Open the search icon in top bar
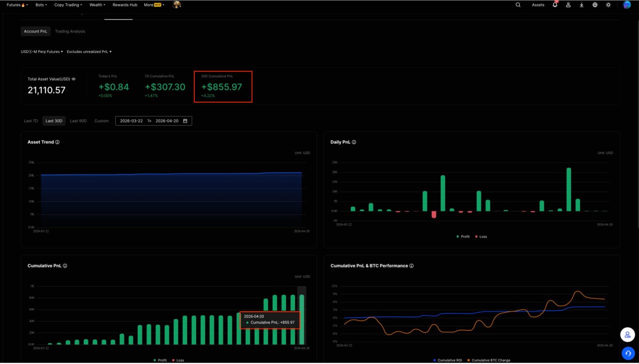 coord(518,5)
